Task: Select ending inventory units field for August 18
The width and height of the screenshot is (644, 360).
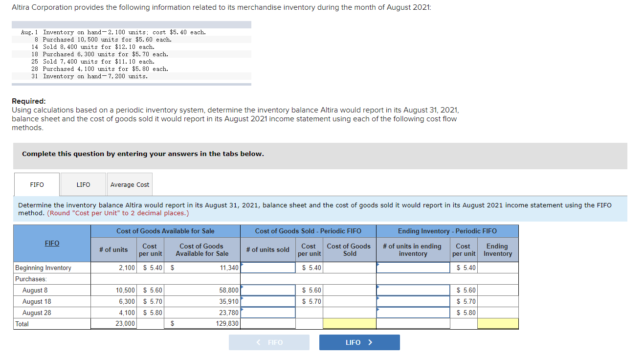Action: [413, 301]
